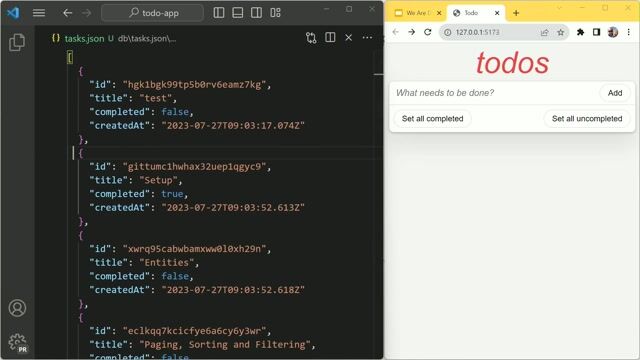The image size is (640, 360).
Task: Click the VS Code logo icon
Action: click(x=13, y=13)
